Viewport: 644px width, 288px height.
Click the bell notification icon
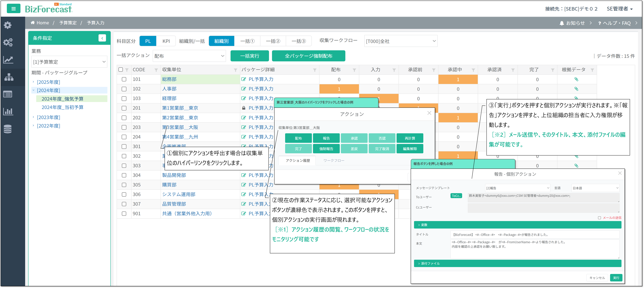(x=562, y=23)
